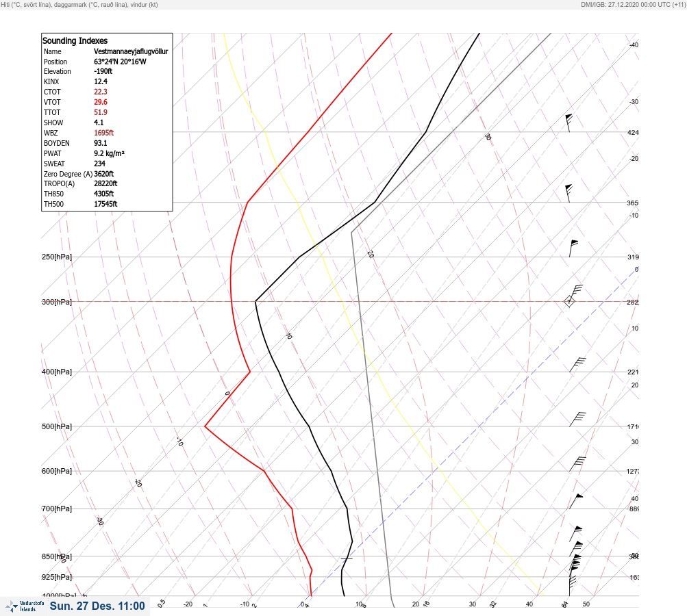
Task: Click the CTOT value 22.3
Action: tap(100, 92)
